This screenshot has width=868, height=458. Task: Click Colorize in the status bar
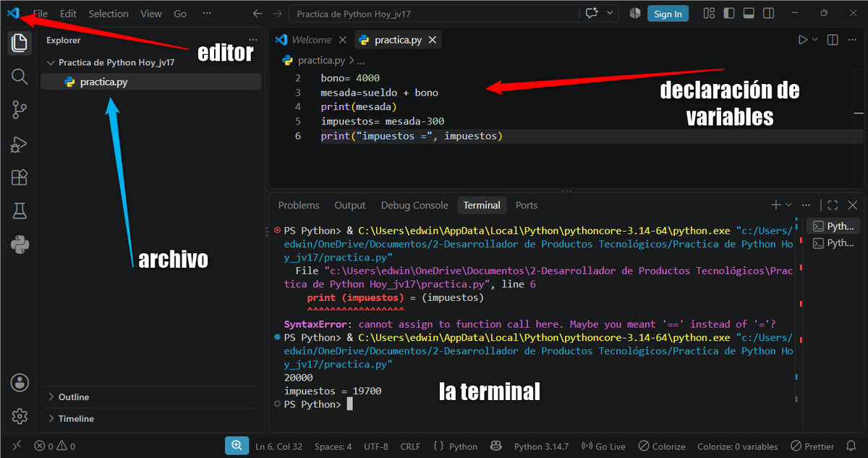click(x=661, y=446)
